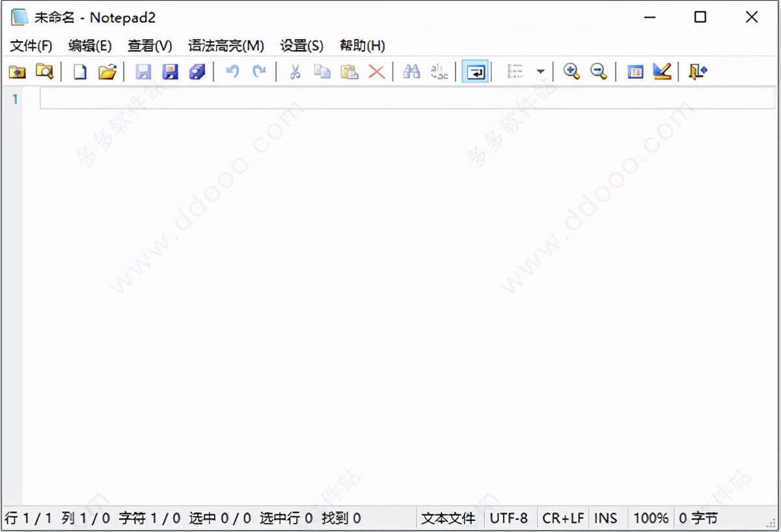Exit Notepad2 using the door icon
781x532 pixels.
point(696,72)
